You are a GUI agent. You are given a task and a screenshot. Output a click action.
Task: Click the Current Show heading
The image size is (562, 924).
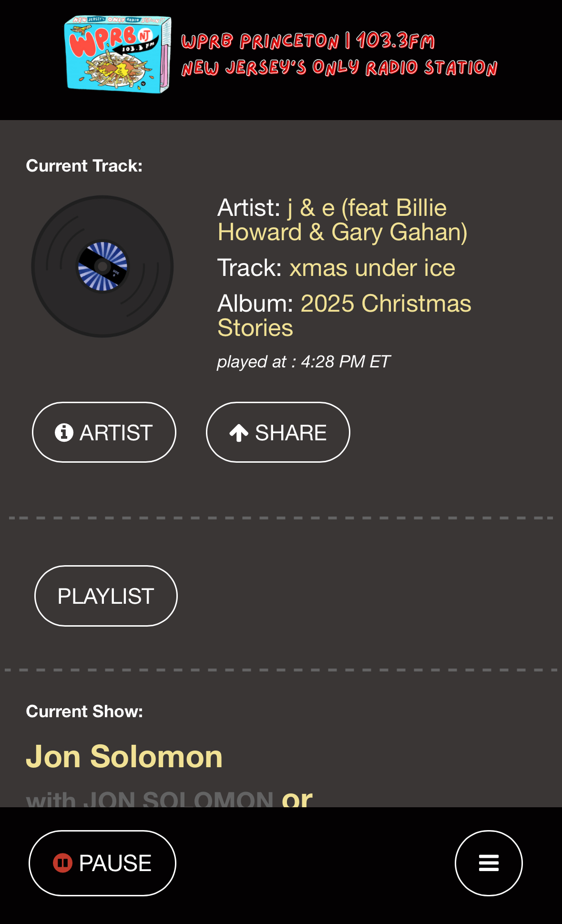84,711
